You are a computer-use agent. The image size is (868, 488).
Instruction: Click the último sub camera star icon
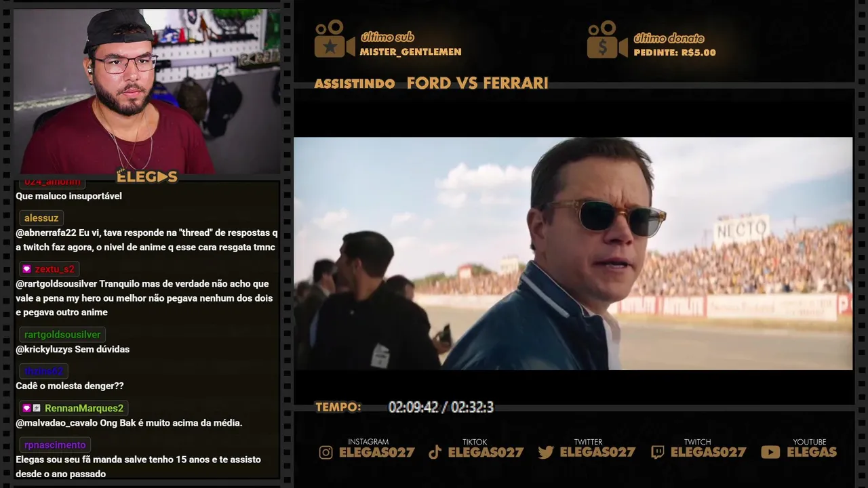(334, 39)
